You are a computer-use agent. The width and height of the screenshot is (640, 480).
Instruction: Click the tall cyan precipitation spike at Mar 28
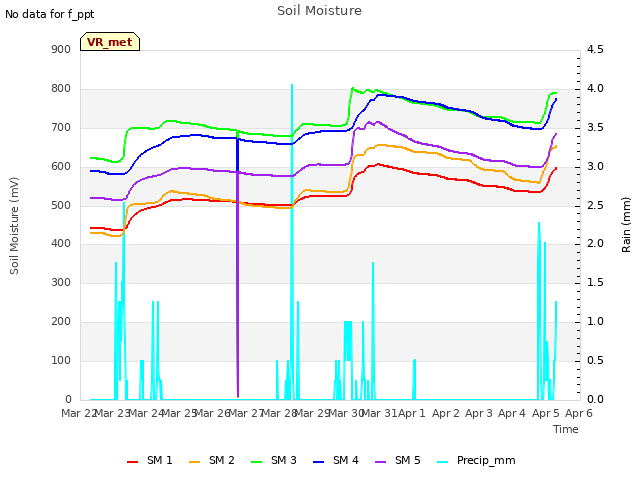coord(292,241)
